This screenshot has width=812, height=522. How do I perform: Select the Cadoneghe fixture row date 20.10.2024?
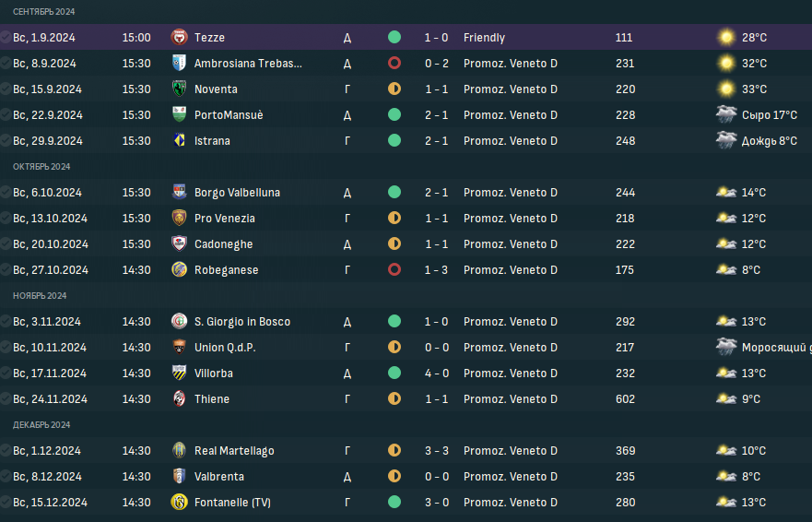pos(52,244)
